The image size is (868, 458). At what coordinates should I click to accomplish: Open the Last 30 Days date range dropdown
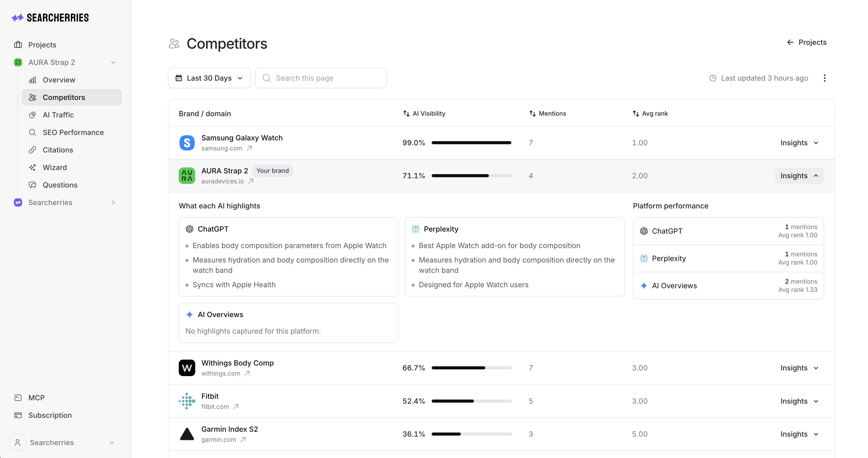point(209,78)
